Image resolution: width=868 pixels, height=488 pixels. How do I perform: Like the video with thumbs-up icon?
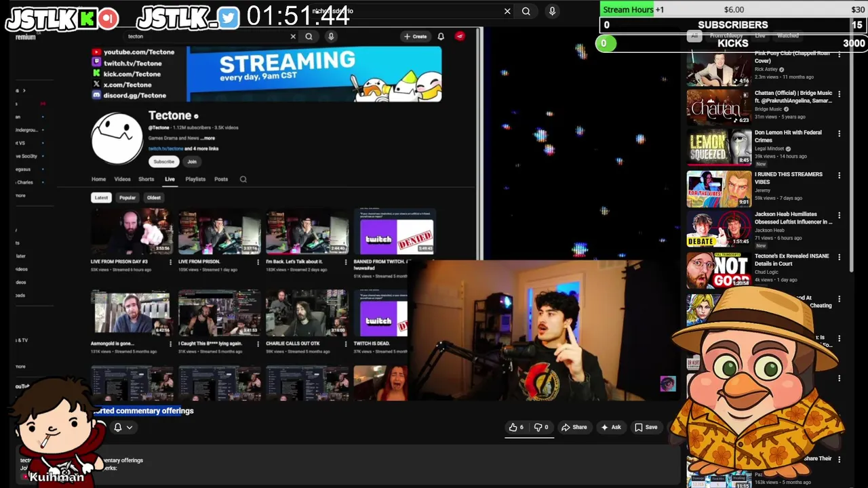tap(517, 427)
